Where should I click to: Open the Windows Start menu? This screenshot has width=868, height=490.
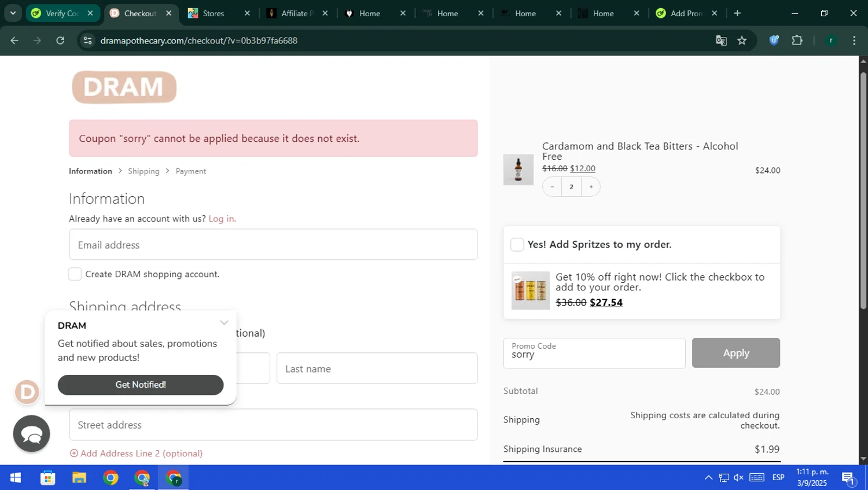click(16, 478)
